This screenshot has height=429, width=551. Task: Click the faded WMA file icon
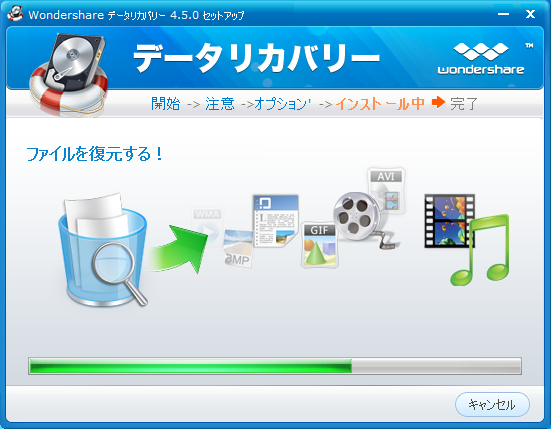207,225
